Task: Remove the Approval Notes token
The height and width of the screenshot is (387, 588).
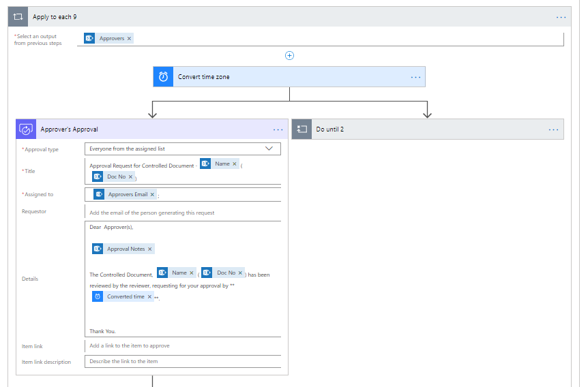Action: pos(149,249)
